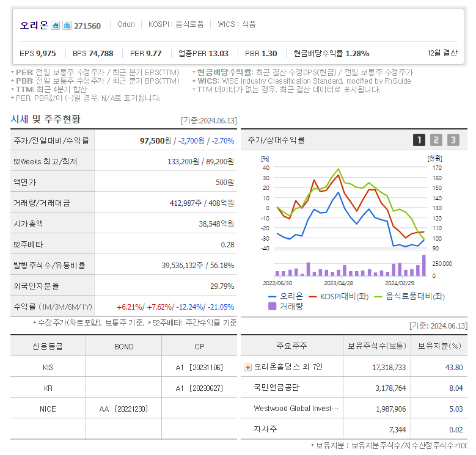The image size is (476, 455).
Task: Click the 주가/상대수익률 chart title
Action: tap(276, 140)
